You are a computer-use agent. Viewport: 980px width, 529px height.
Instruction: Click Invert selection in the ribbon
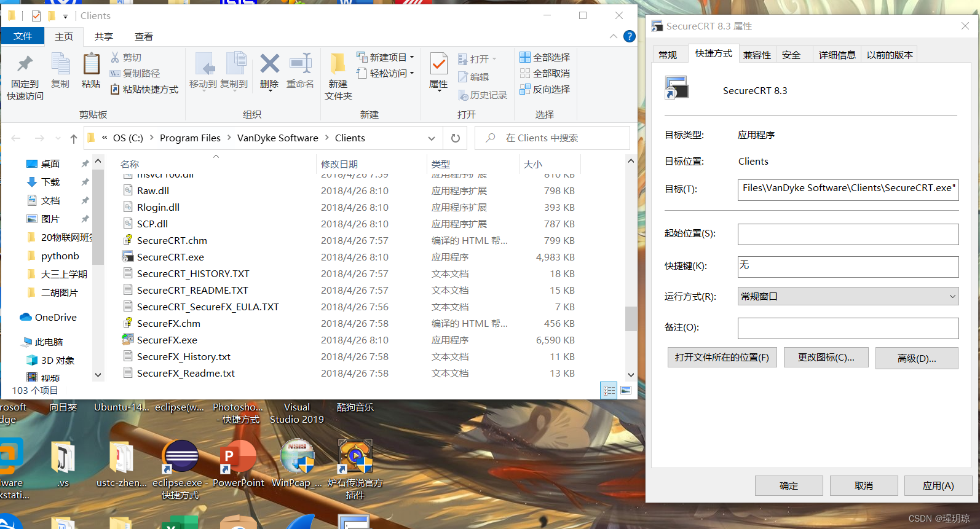[x=545, y=89]
